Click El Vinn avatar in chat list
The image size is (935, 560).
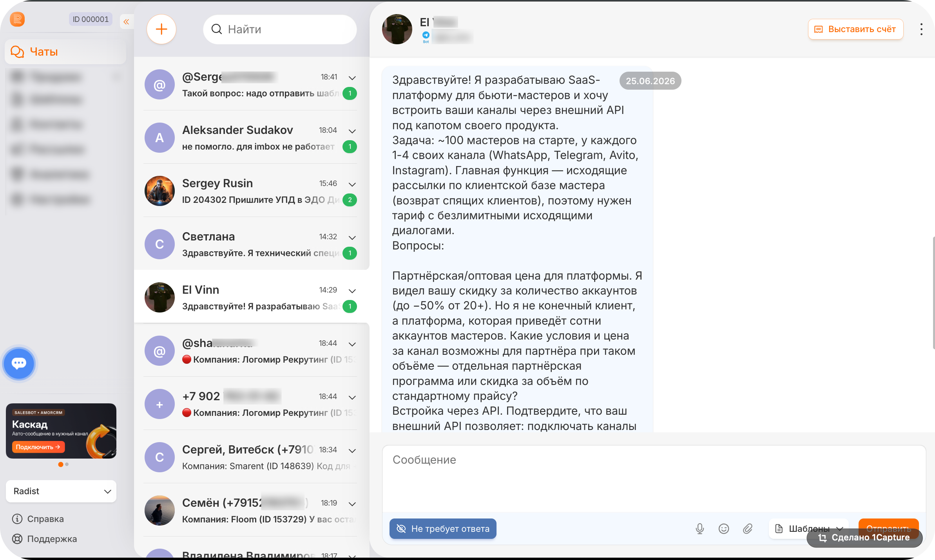point(159,297)
